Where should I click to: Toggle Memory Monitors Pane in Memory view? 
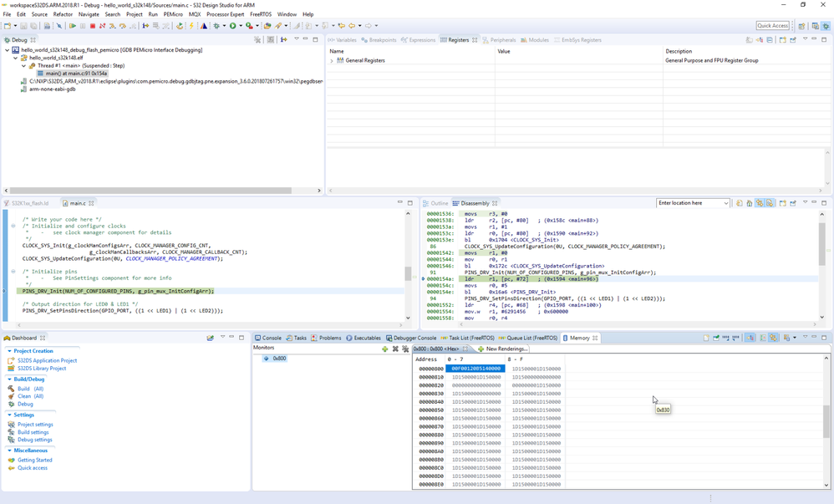750,338
